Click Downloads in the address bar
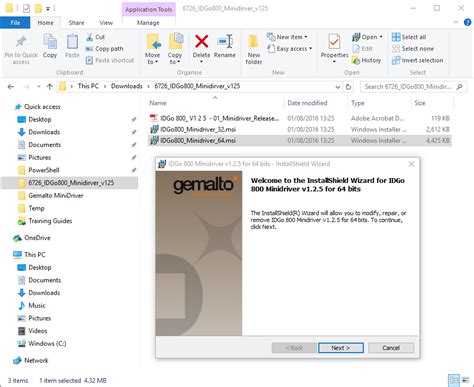 click(x=127, y=86)
